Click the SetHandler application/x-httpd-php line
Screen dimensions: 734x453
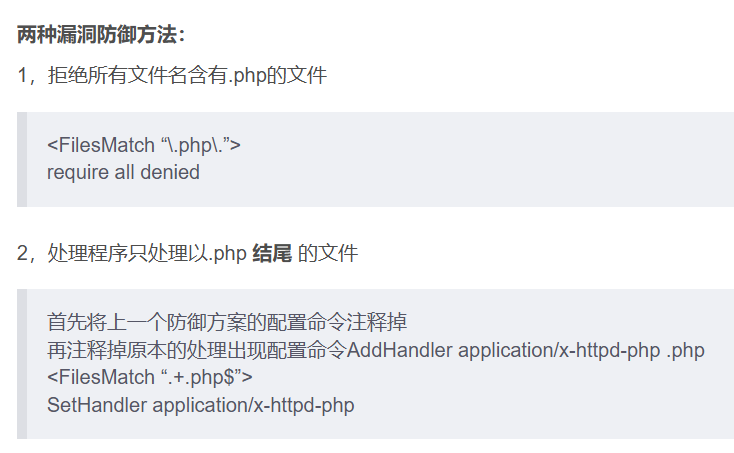200,405
